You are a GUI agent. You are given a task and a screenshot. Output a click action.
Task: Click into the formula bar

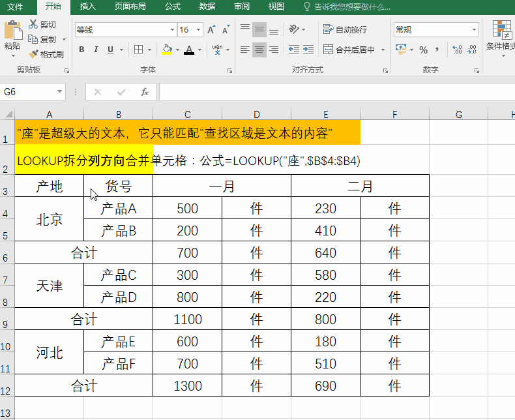337,92
